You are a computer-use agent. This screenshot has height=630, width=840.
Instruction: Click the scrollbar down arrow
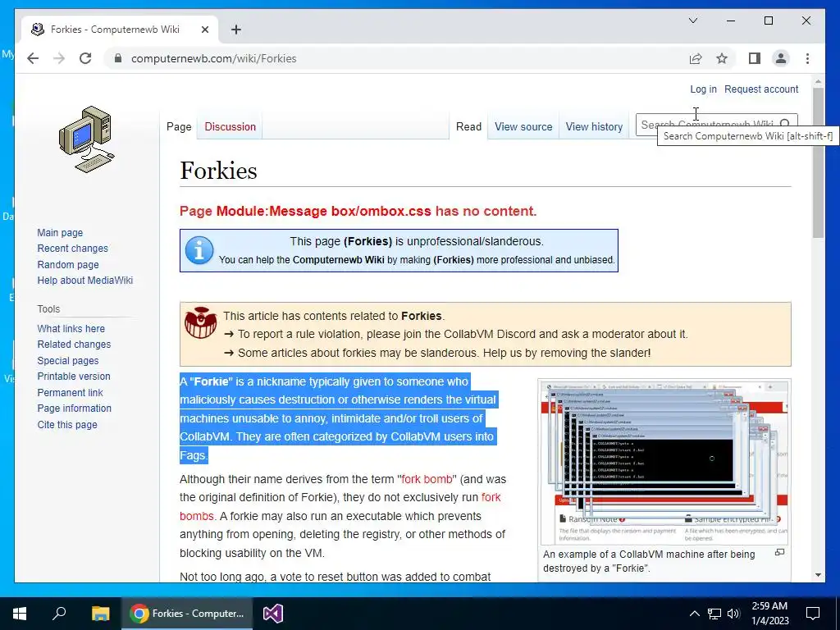point(818,575)
